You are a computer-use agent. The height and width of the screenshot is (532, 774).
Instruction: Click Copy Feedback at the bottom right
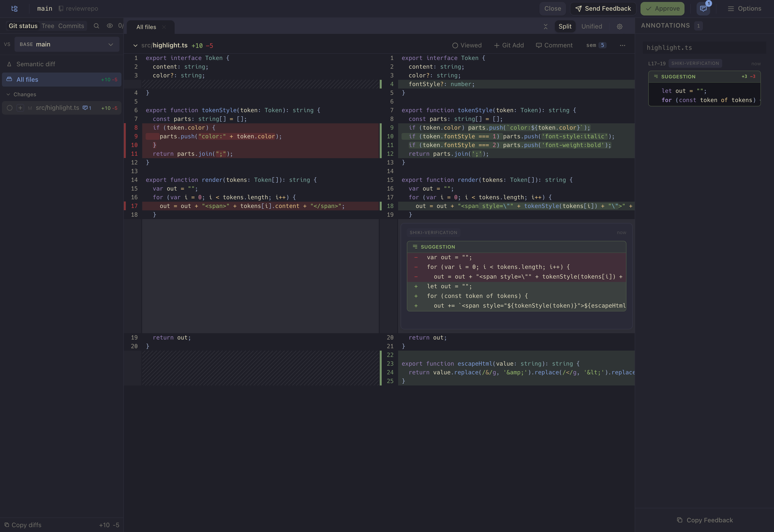point(705,520)
